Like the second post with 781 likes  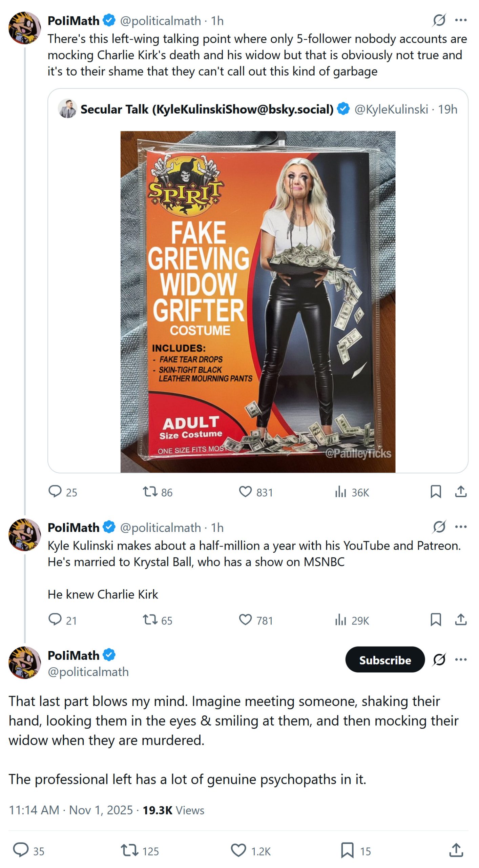click(246, 619)
